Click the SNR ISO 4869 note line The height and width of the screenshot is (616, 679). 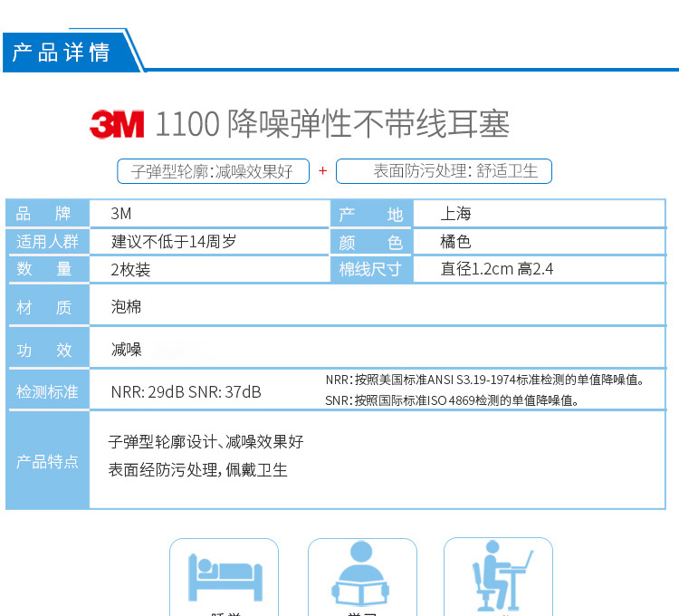click(452, 400)
